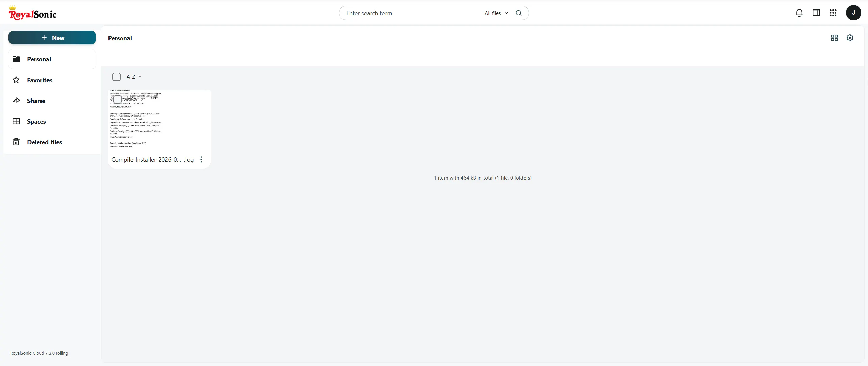Click the RoyalSonic Cloud 7.3.0 rolling text
This screenshot has width=868, height=366.
click(39, 353)
